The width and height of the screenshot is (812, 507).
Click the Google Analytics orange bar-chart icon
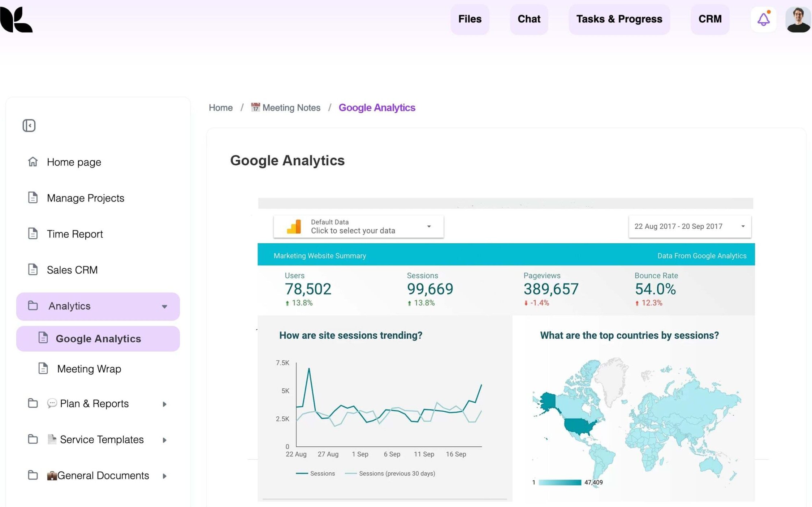294,226
